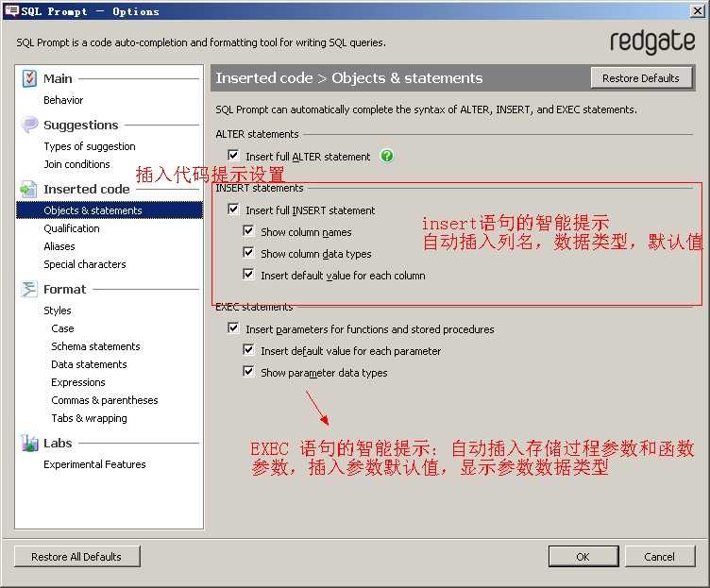Select Objects & statements entry
The width and height of the screenshot is (710, 588).
click(110, 210)
